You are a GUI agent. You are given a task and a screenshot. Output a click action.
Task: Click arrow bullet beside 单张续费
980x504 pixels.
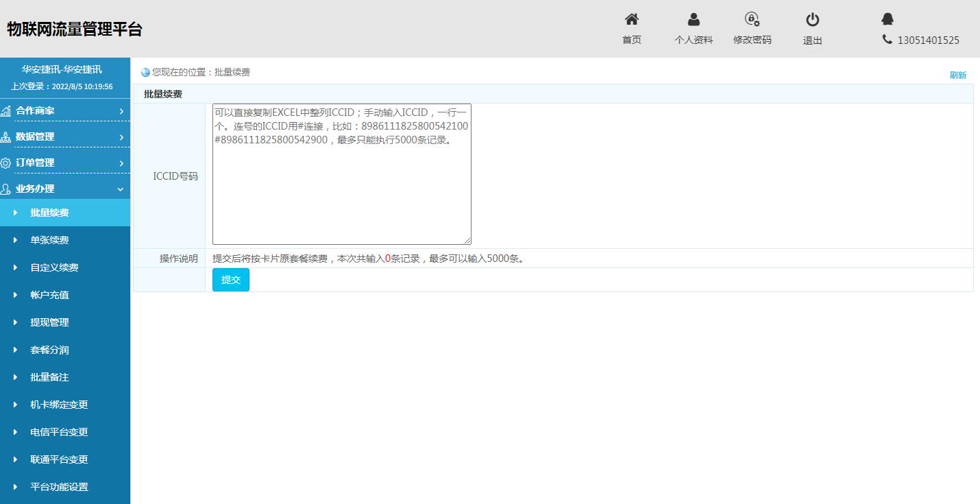[15, 240]
